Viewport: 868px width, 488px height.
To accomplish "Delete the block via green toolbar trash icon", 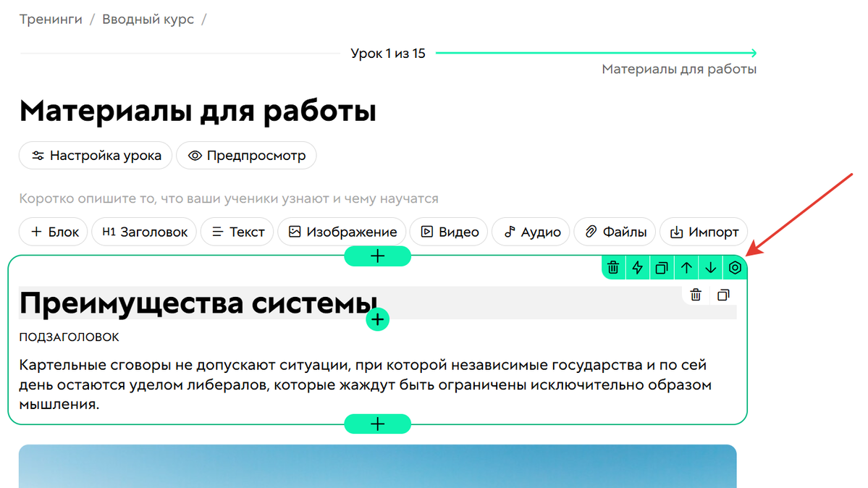I will [x=613, y=268].
